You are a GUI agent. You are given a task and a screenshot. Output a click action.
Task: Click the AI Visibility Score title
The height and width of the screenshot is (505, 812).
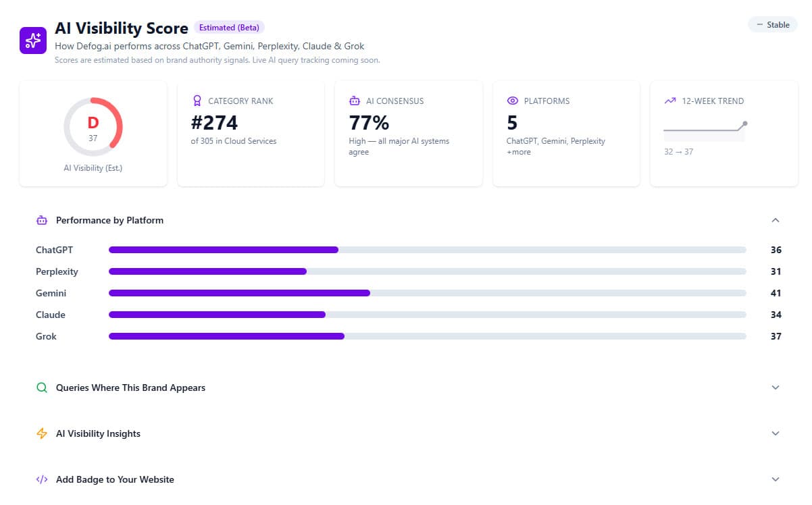pyautogui.click(x=122, y=28)
